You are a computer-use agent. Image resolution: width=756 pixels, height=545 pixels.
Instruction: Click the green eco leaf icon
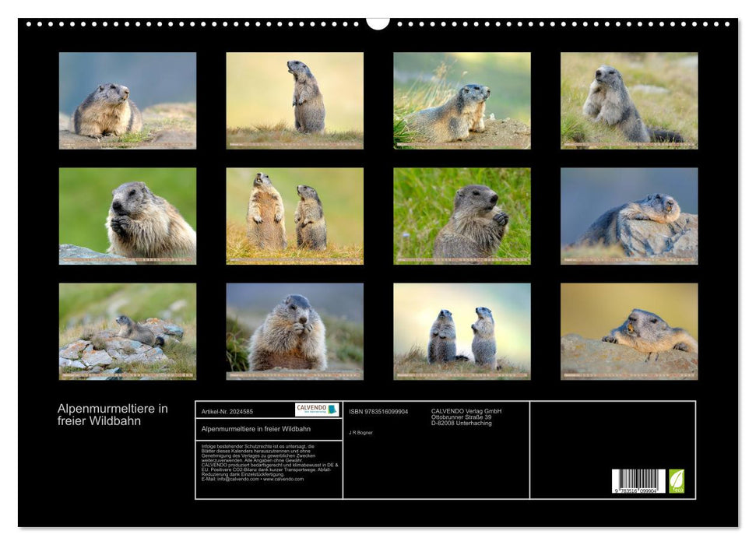[677, 480]
